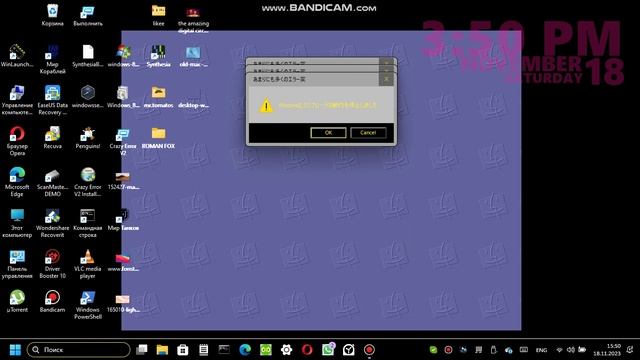Select the Microsoft Edge desktop shortcut
This screenshot has width=640, height=360.
point(17,182)
